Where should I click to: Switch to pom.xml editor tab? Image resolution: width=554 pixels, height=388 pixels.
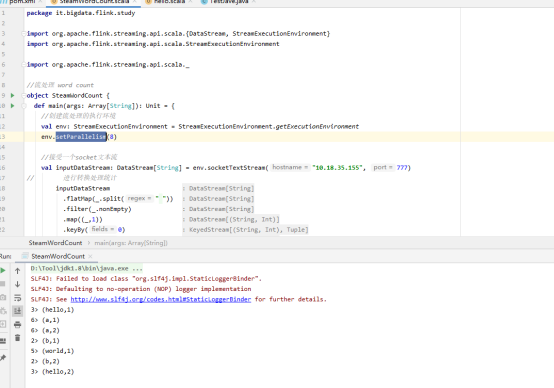point(21,2)
